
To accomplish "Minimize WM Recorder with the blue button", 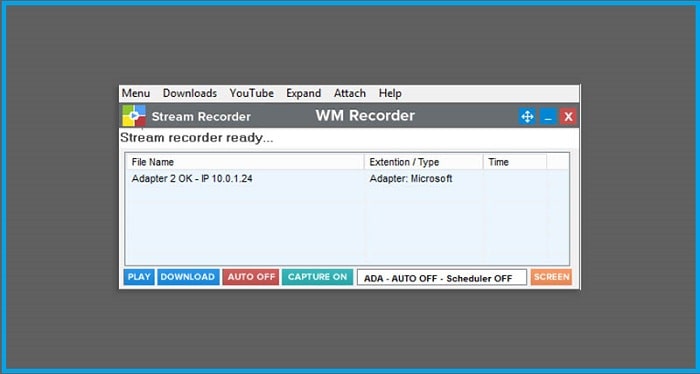I will coord(548,116).
